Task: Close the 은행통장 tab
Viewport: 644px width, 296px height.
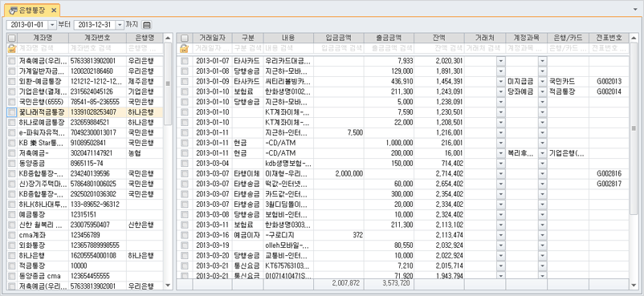Action: pyautogui.click(x=53, y=10)
